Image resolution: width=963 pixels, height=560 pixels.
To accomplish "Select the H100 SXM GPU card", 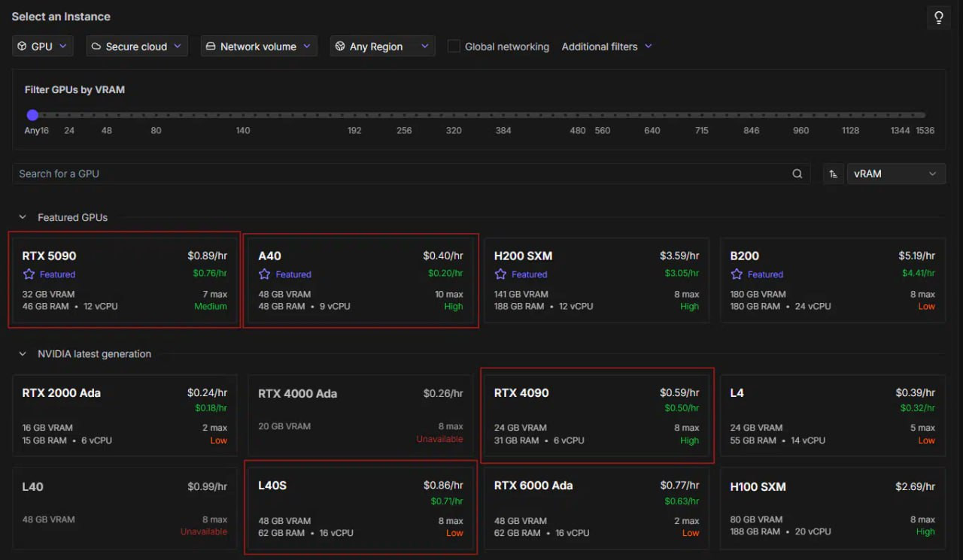I will tap(833, 508).
